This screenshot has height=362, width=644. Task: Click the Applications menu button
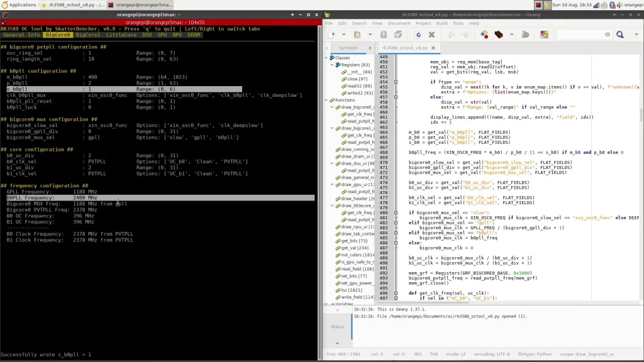click(19, 4)
